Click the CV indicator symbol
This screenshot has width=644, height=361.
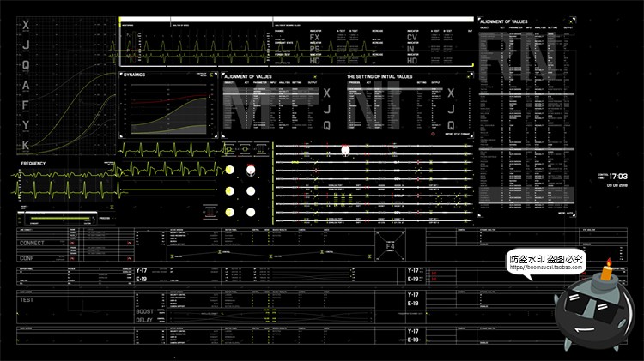(x=412, y=38)
